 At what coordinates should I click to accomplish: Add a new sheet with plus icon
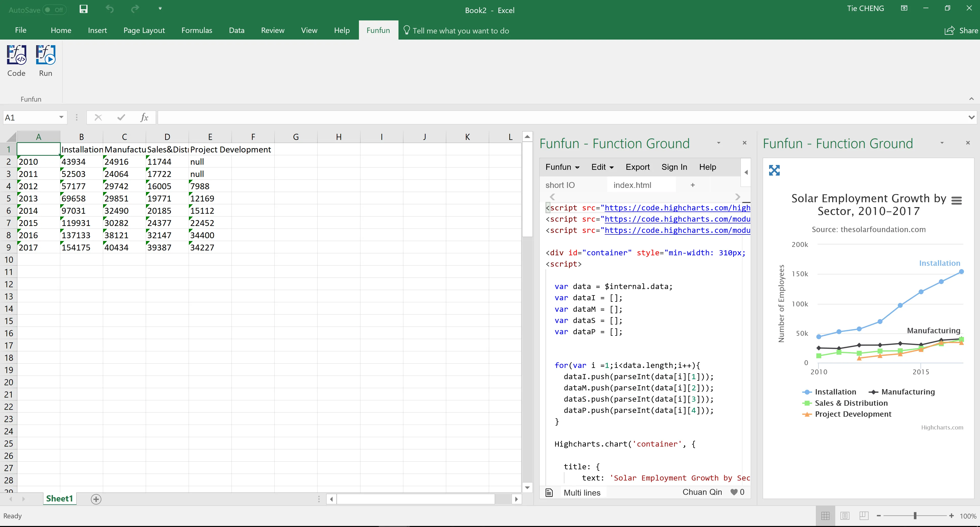96,499
